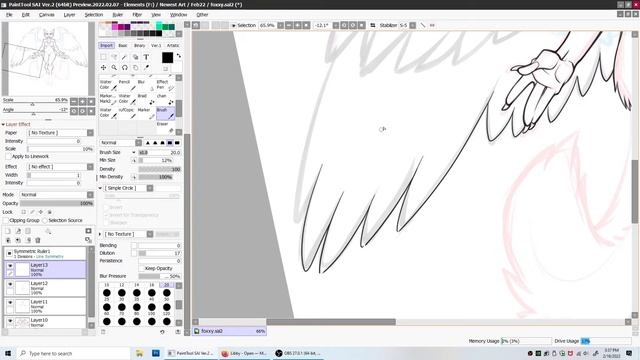Open Paper texture dropdown
Screen dimensions: 640x360
click(90, 133)
